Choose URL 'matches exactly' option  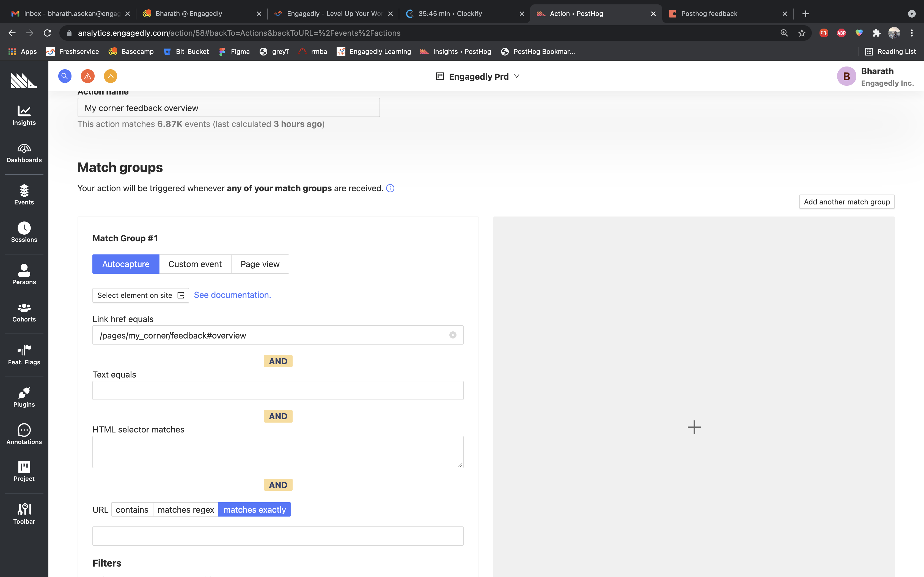point(254,509)
